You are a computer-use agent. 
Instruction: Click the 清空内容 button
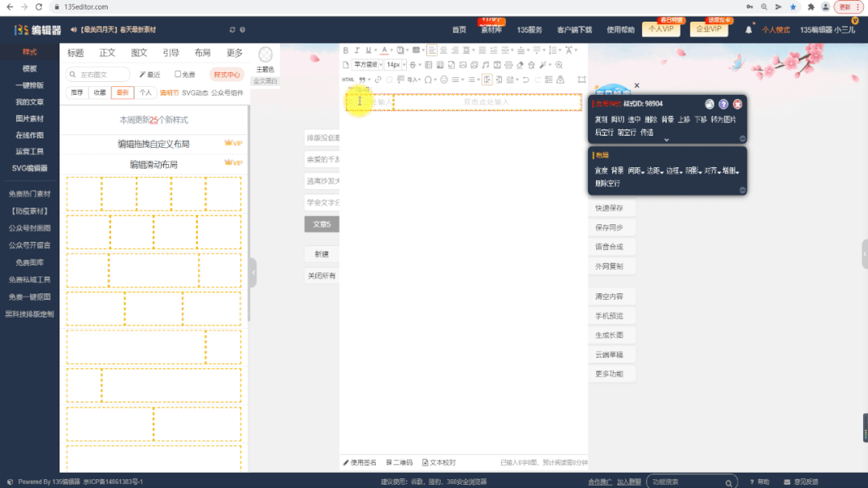tap(609, 297)
